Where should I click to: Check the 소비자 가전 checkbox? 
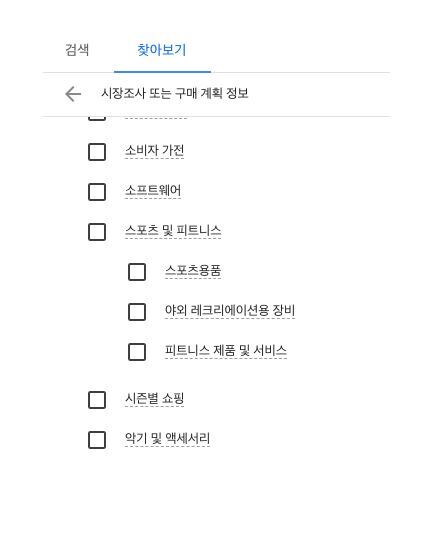click(97, 152)
